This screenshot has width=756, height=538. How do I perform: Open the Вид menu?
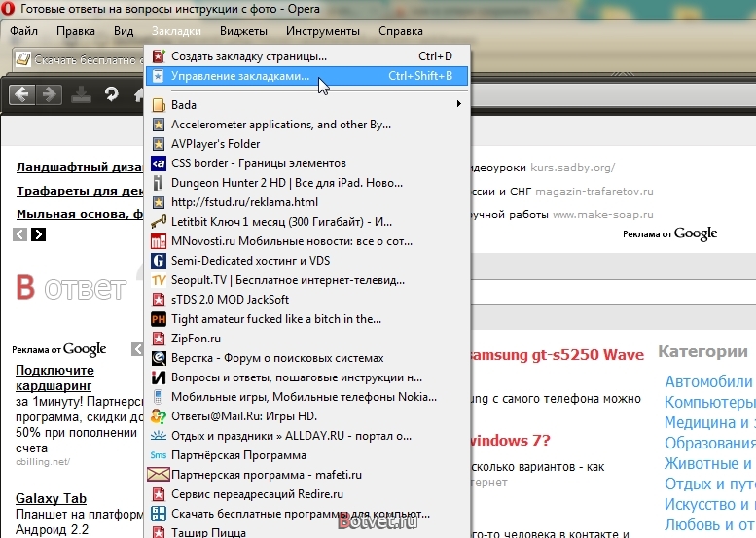click(124, 31)
